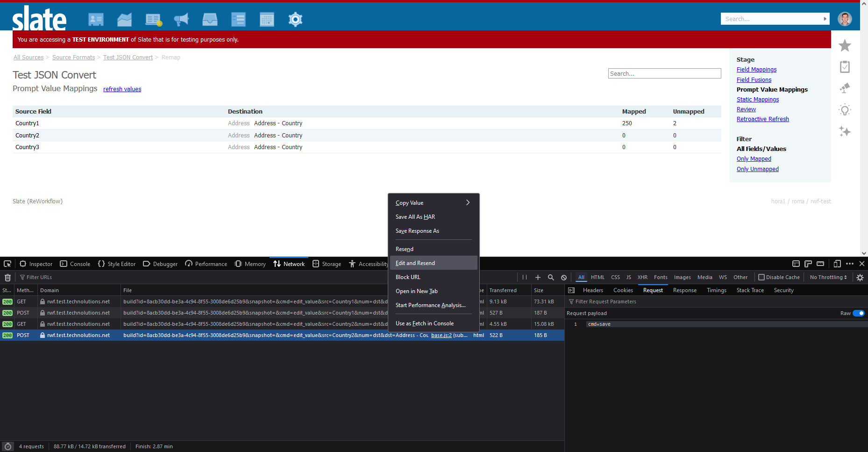Open request blocking panel icon

(x=564, y=277)
